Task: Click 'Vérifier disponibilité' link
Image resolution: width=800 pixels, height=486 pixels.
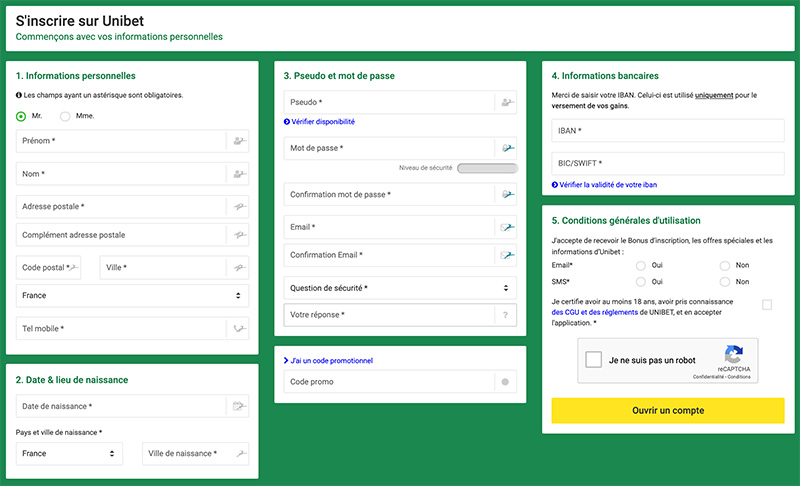Action: (319, 121)
